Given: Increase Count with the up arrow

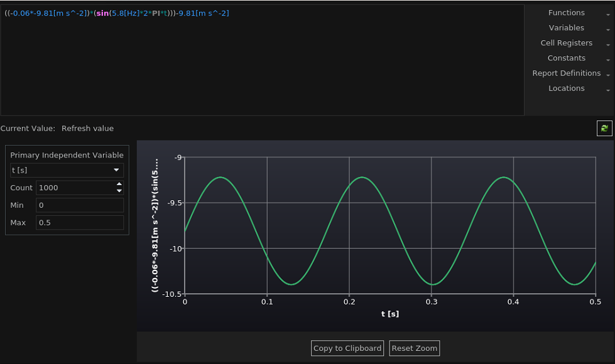Looking at the screenshot, I should coord(119,185).
